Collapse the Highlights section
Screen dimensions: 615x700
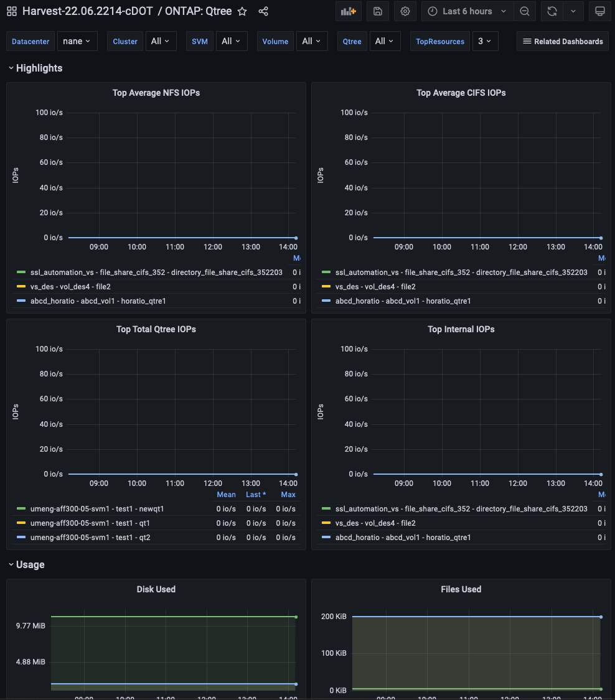coord(35,68)
